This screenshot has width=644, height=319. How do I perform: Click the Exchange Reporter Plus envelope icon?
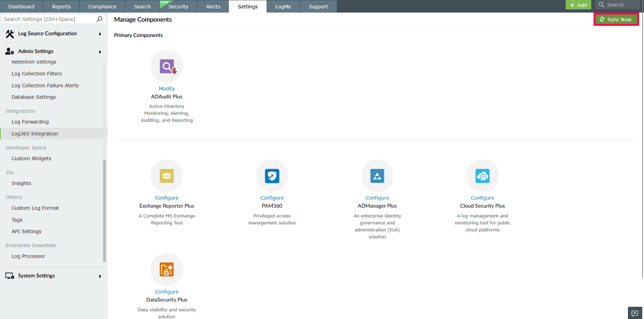click(x=167, y=176)
